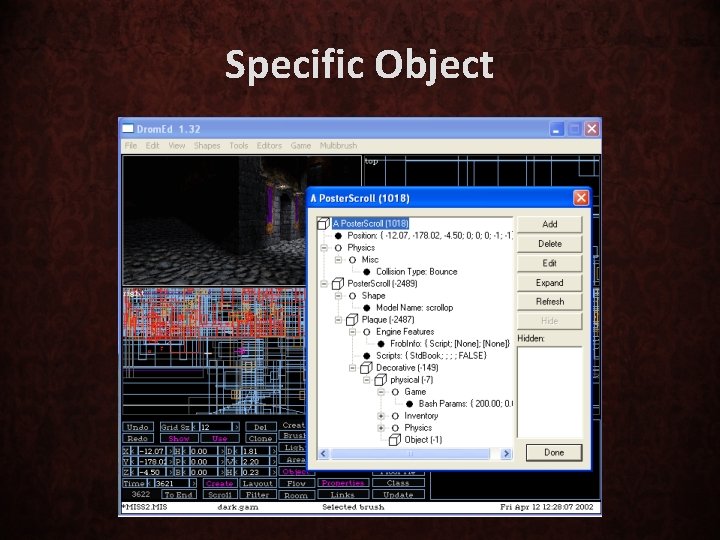Select the magenta Create mode button
The height and width of the screenshot is (540, 720).
pos(219,483)
